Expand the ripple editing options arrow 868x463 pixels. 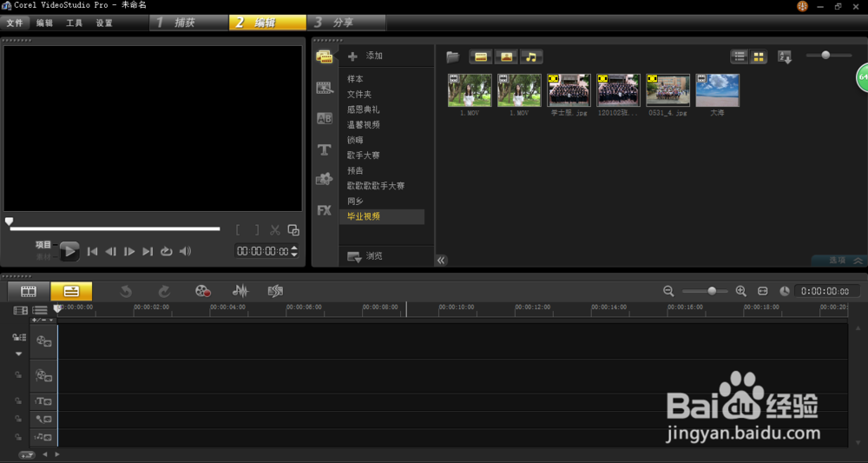click(x=19, y=354)
